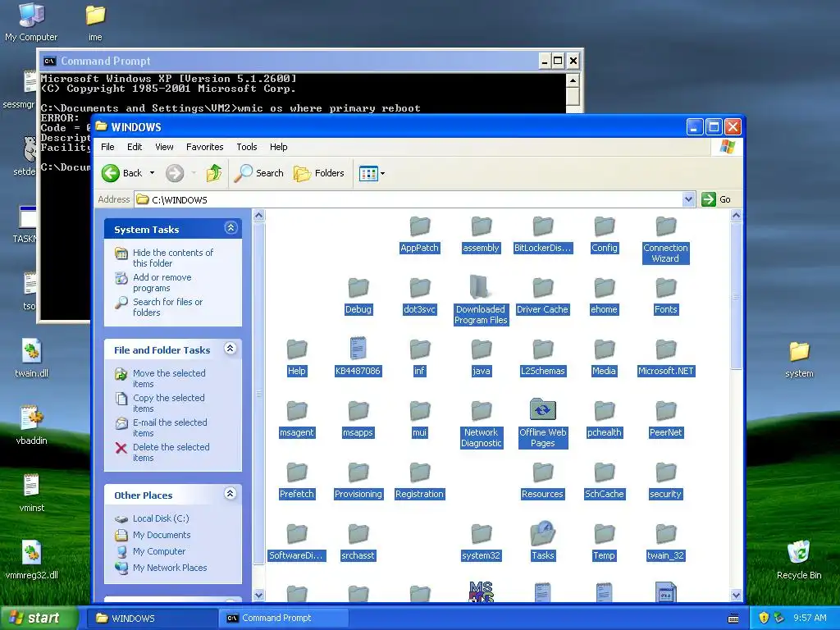The image size is (840, 630).
Task: Select the Fonts folder
Action: pyautogui.click(x=666, y=295)
